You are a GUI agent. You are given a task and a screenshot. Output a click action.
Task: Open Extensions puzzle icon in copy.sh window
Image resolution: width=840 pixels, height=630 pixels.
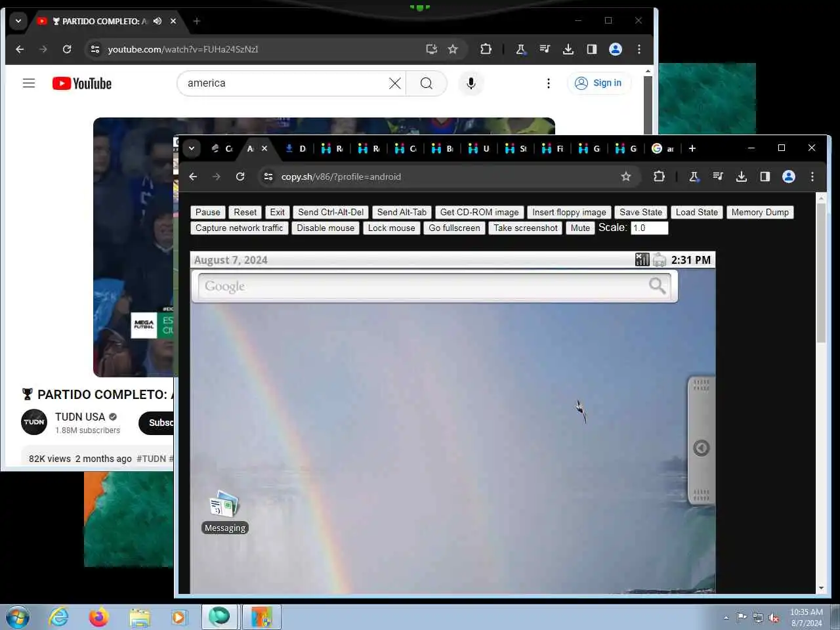point(660,177)
